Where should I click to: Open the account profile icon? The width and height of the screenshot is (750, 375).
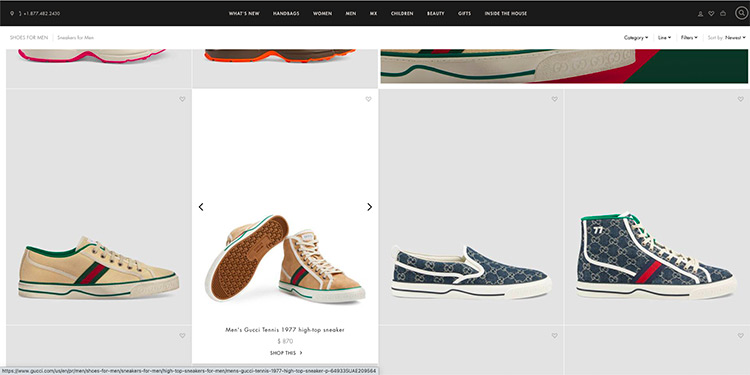tap(700, 13)
